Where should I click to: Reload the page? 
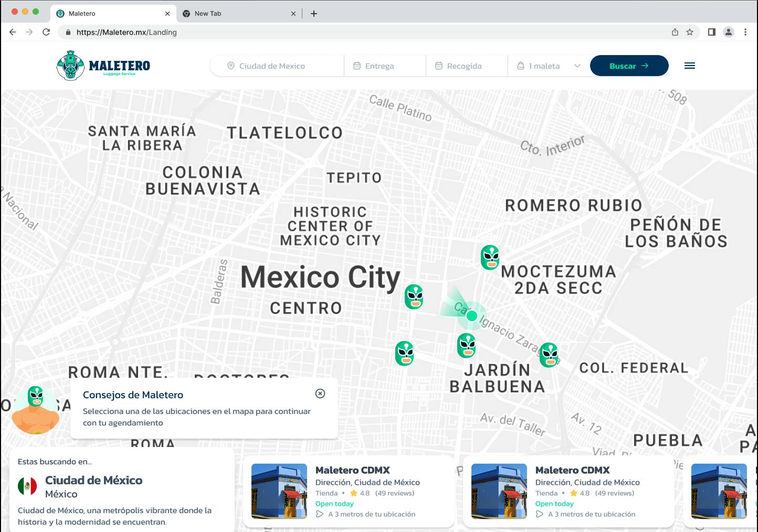pyautogui.click(x=46, y=32)
